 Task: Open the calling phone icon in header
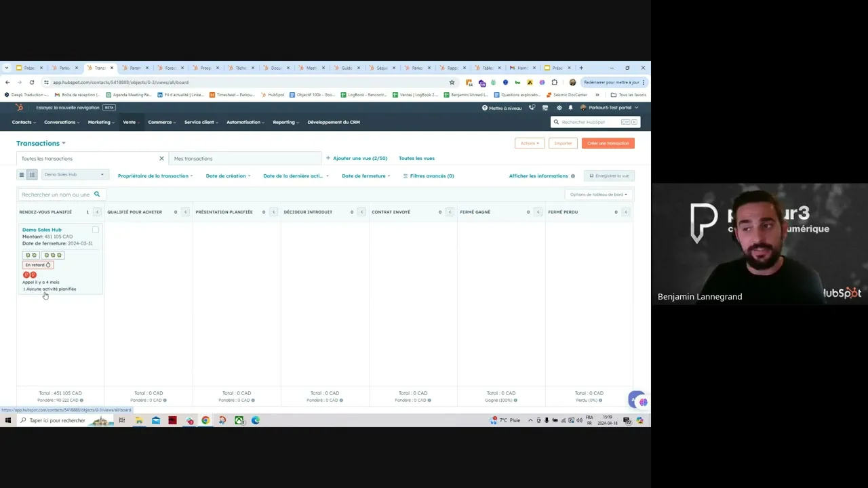click(532, 108)
